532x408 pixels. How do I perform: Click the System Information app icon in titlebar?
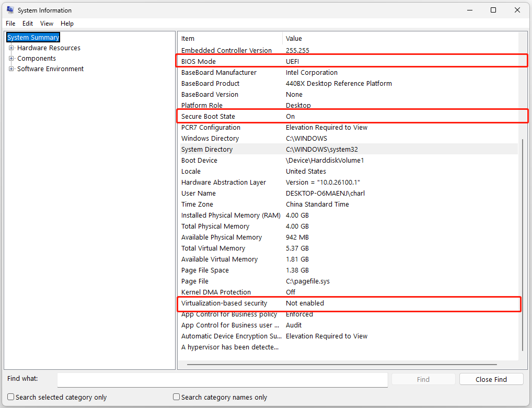10,10
